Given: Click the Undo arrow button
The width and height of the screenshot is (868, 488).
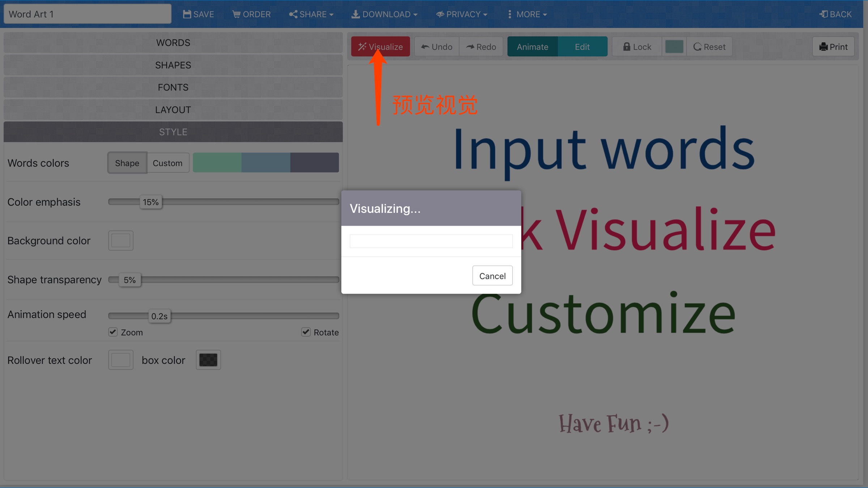Looking at the screenshot, I should pos(437,47).
